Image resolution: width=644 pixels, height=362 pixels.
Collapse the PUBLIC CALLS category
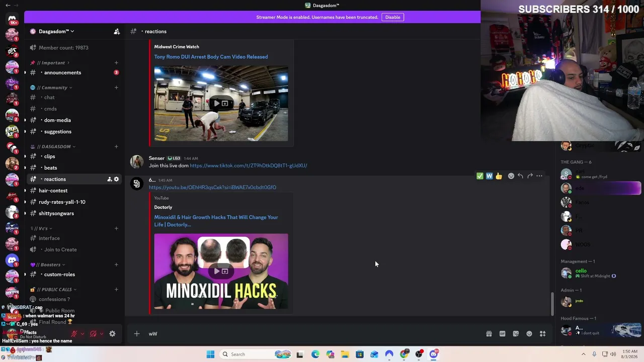53,290
